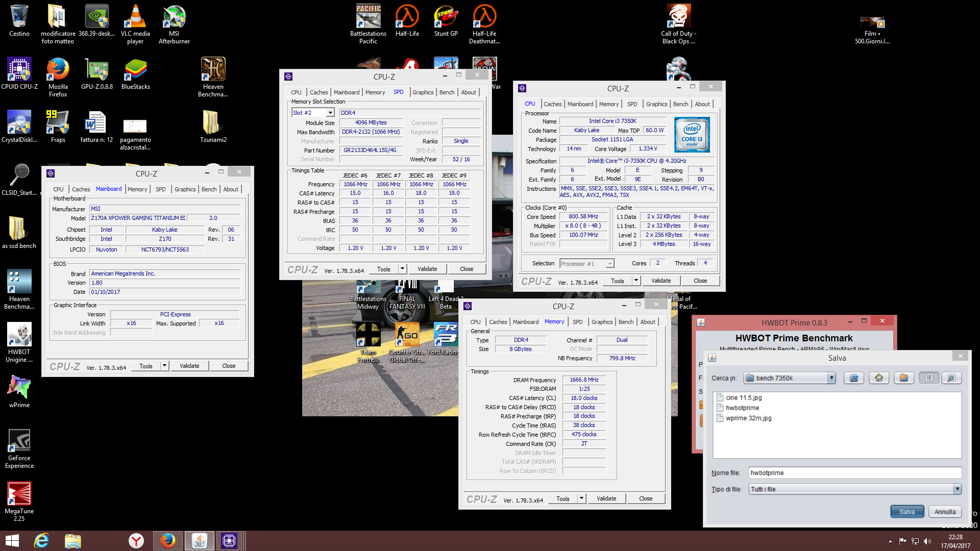Click the network icon in system tray
980x551 pixels.
[x=915, y=541]
